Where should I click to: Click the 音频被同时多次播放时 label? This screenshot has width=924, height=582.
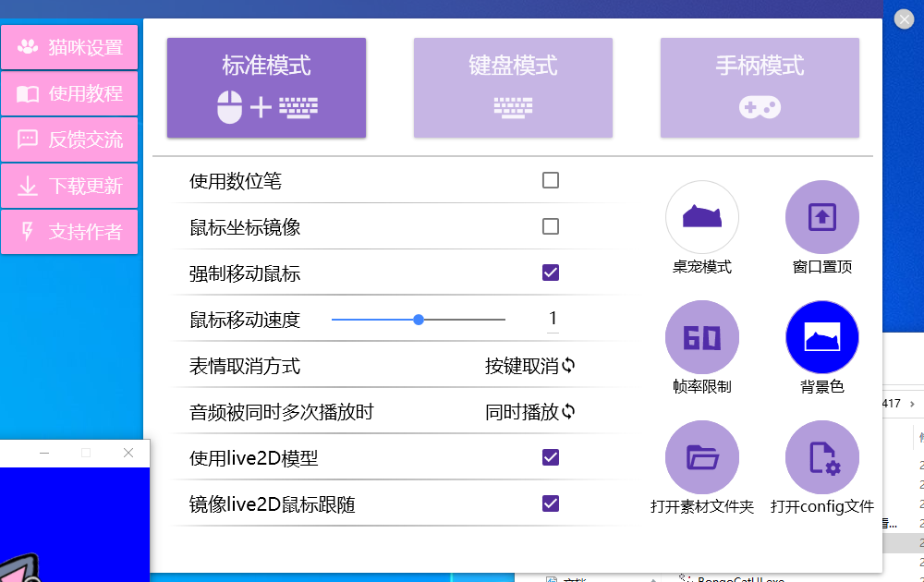[282, 412]
